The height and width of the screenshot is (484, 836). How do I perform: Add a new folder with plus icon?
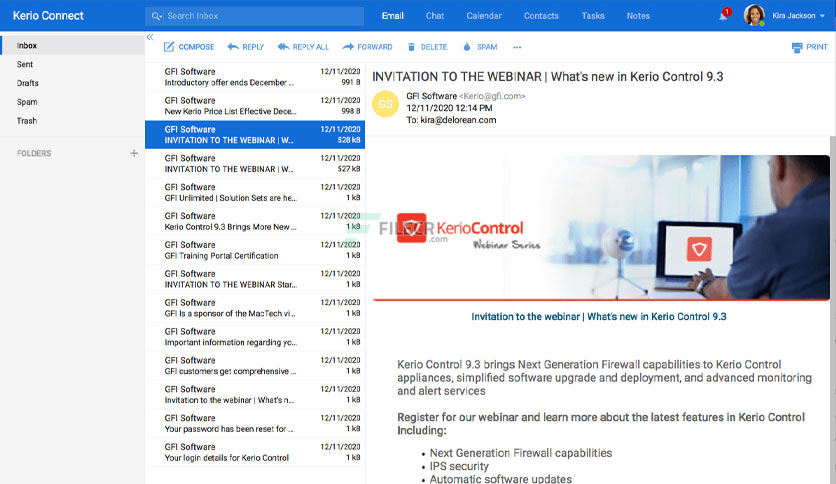(x=134, y=154)
